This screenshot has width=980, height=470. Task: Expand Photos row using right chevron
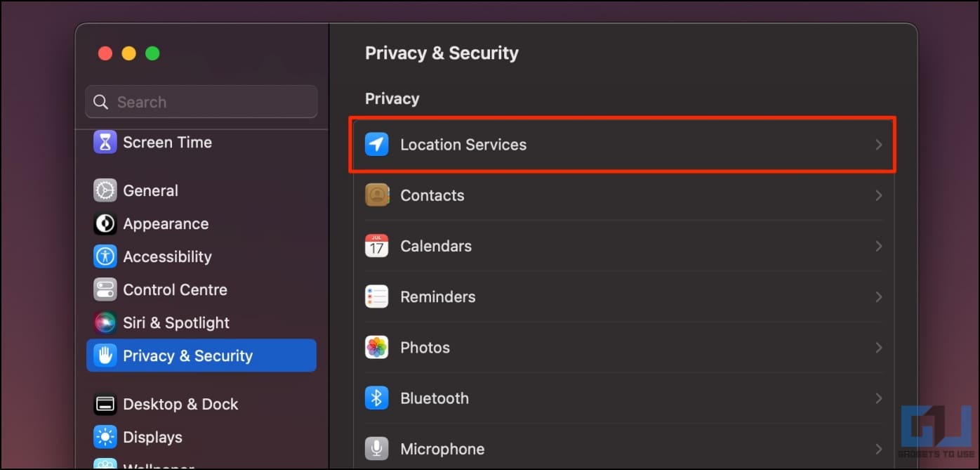point(878,347)
